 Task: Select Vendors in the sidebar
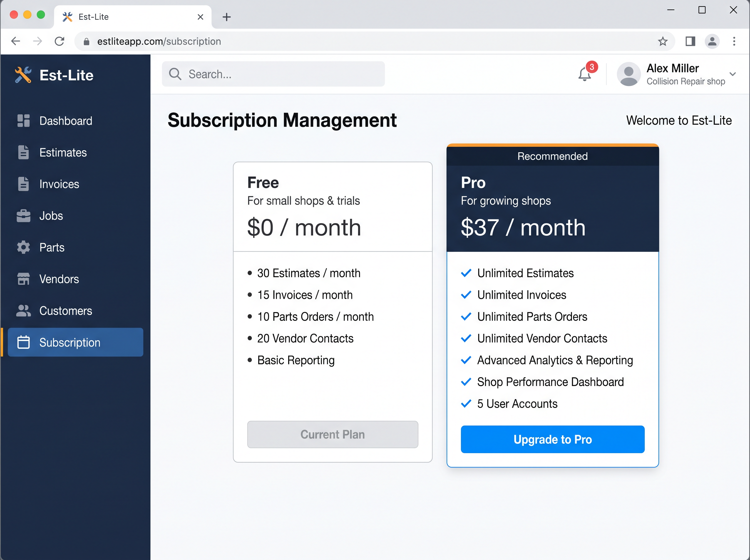tap(75, 279)
